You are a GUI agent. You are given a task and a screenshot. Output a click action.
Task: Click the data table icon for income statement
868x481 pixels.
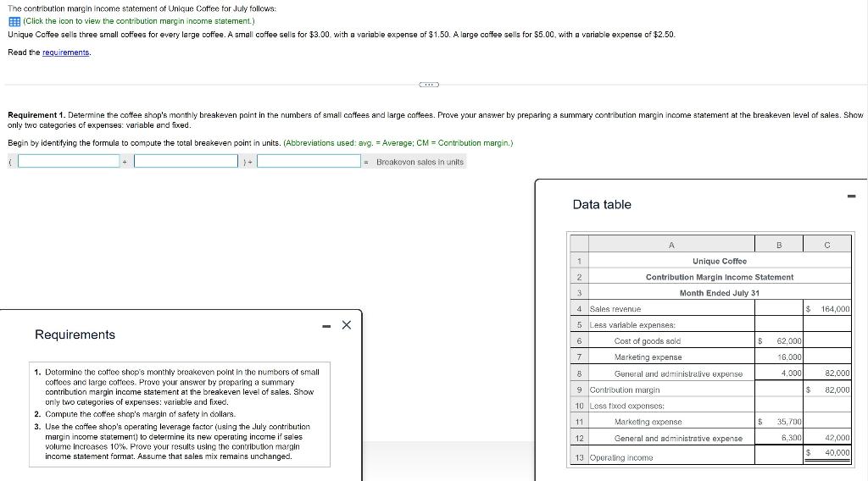[14, 21]
